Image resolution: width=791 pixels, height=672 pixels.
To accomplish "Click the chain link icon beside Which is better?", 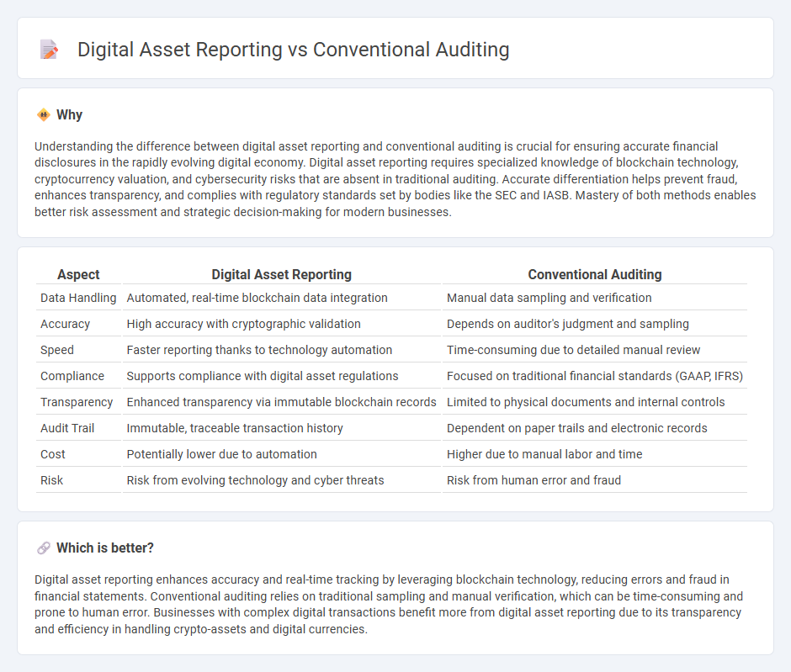I will (44, 548).
